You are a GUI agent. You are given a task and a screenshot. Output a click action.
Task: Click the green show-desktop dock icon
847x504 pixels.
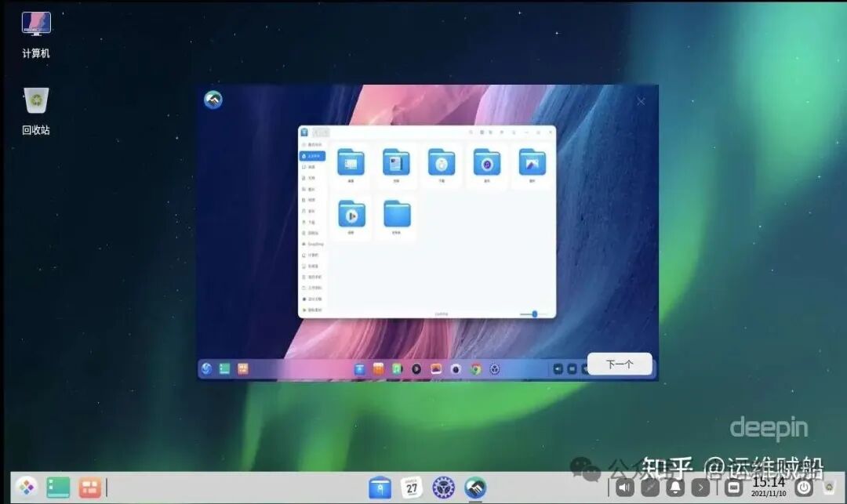click(x=58, y=488)
